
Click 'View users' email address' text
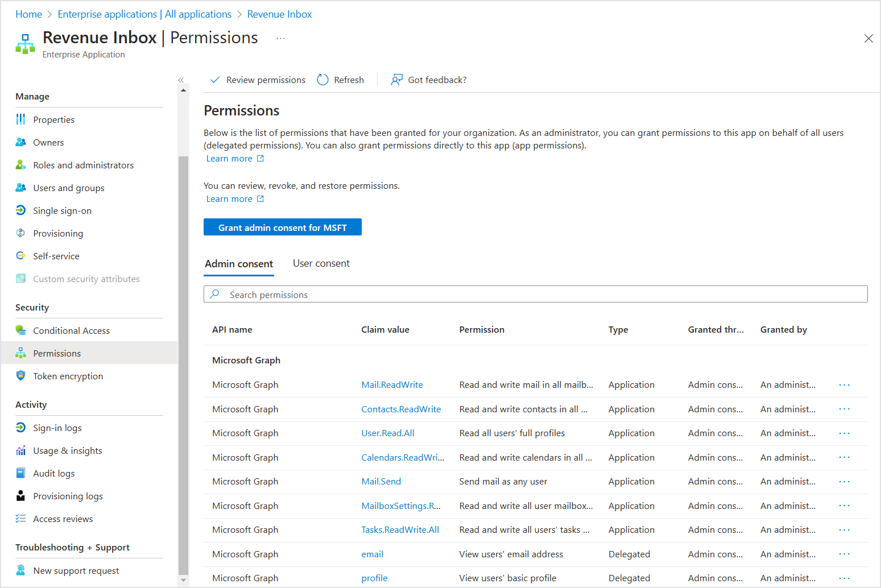(511, 554)
